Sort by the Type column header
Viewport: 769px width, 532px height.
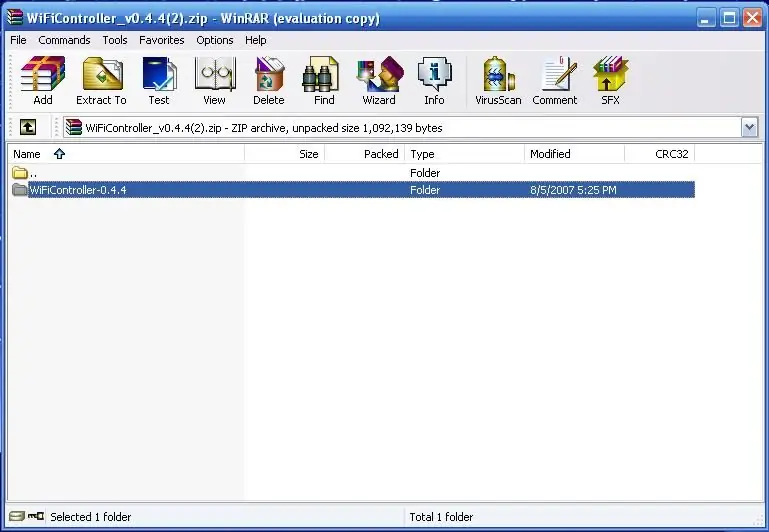pos(464,154)
